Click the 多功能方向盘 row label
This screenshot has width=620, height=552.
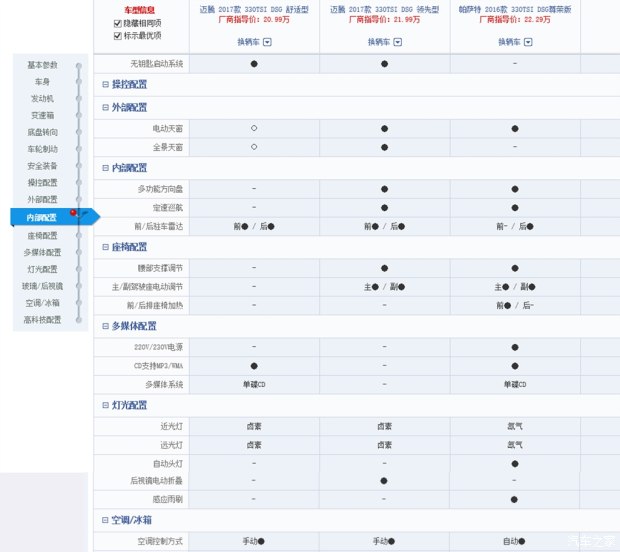tap(160, 189)
